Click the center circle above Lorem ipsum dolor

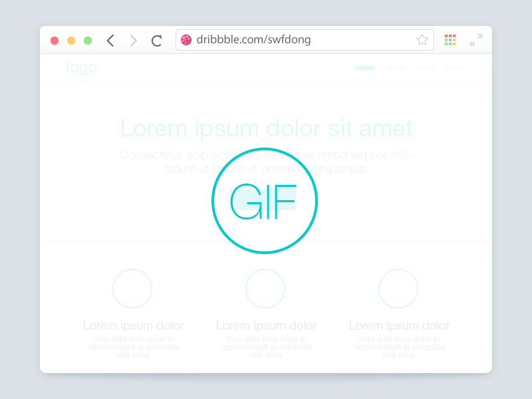(265, 289)
